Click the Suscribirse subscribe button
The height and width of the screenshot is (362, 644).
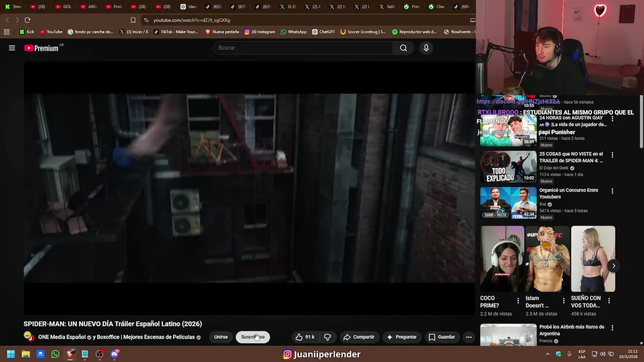coord(253,337)
